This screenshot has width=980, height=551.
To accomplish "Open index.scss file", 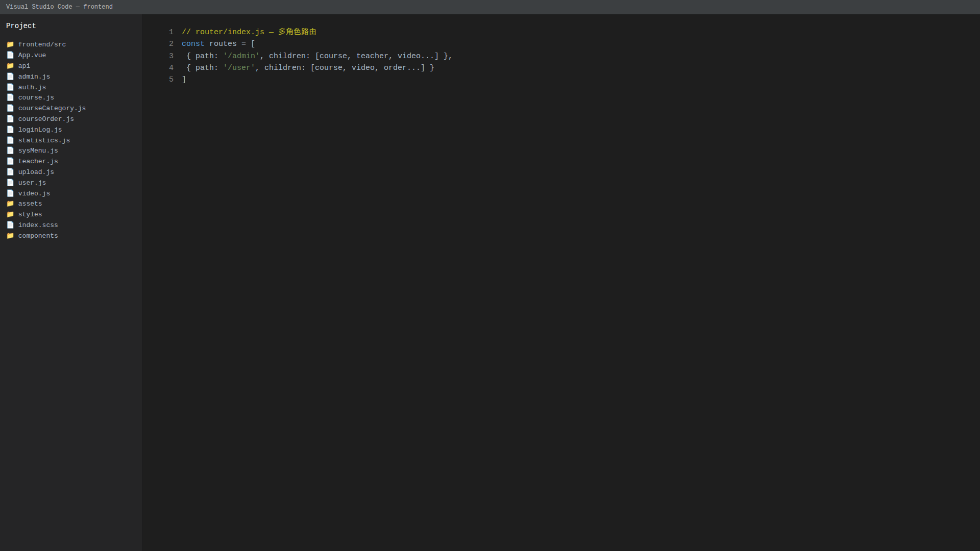I will (38, 225).
